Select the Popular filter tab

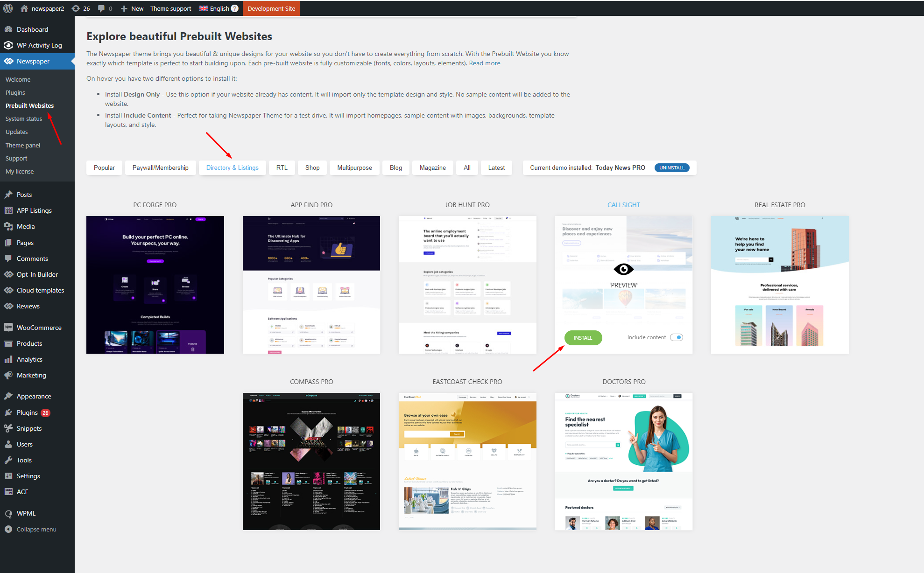tap(104, 168)
